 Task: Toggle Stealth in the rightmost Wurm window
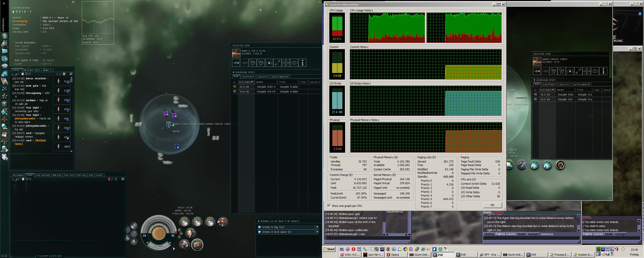[x=609, y=234]
